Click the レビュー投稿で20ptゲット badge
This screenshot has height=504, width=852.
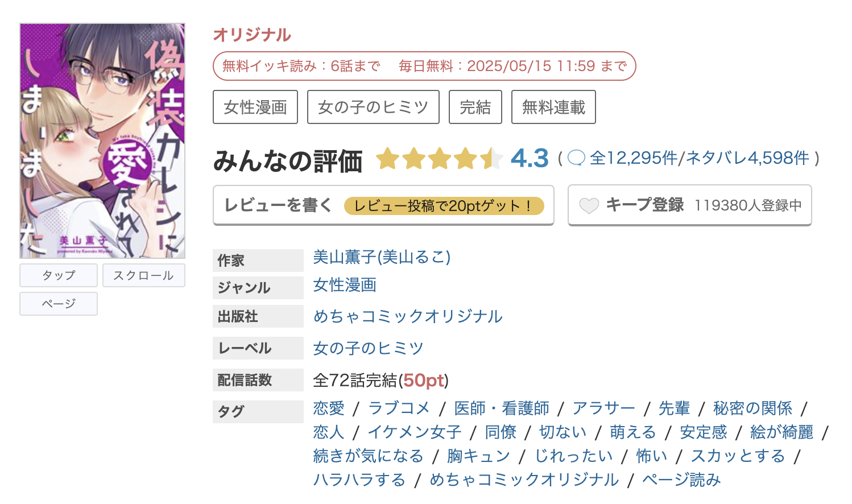[x=445, y=205]
